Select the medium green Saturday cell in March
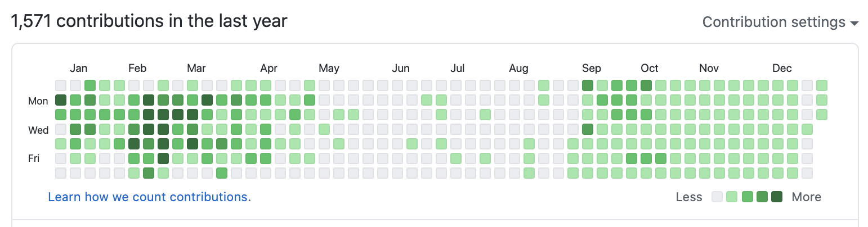The height and width of the screenshot is (227, 868). [222, 173]
